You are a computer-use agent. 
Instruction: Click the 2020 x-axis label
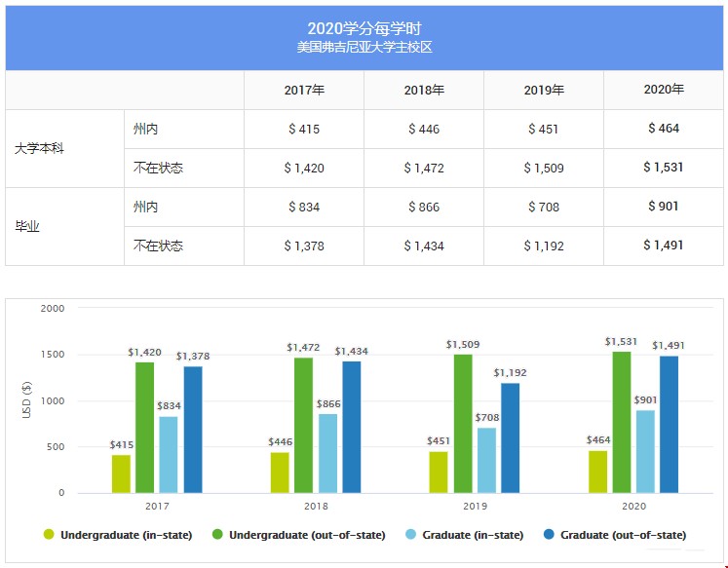pyautogui.click(x=633, y=506)
